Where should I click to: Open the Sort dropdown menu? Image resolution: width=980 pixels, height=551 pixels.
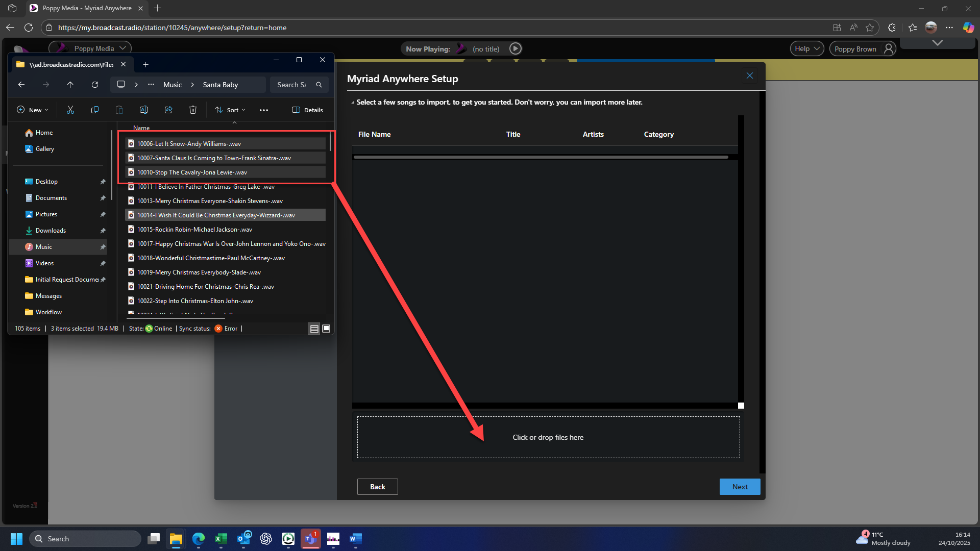(x=230, y=110)
